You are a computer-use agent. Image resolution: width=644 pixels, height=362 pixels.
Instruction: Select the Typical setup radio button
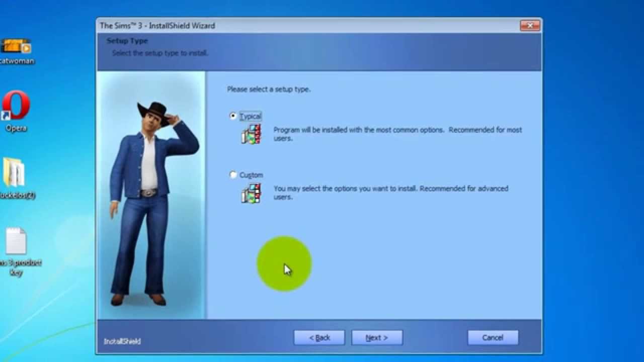coord(233,116)
